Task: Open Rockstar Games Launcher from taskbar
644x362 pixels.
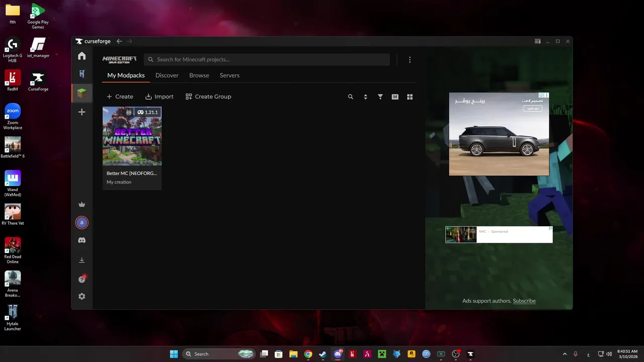Action: point(412,354)
